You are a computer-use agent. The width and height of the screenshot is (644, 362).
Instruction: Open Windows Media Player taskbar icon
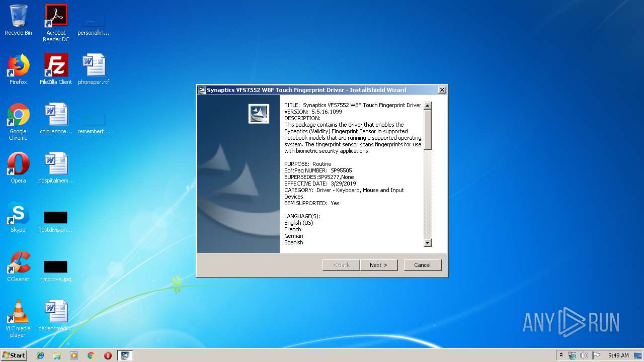click(74, 355)
